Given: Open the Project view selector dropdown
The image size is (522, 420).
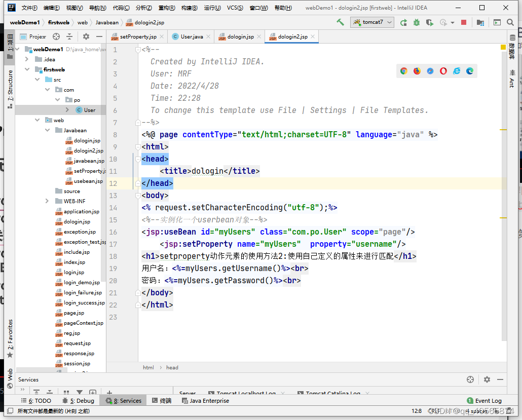Looking at the screenshot, I should 33,36.
